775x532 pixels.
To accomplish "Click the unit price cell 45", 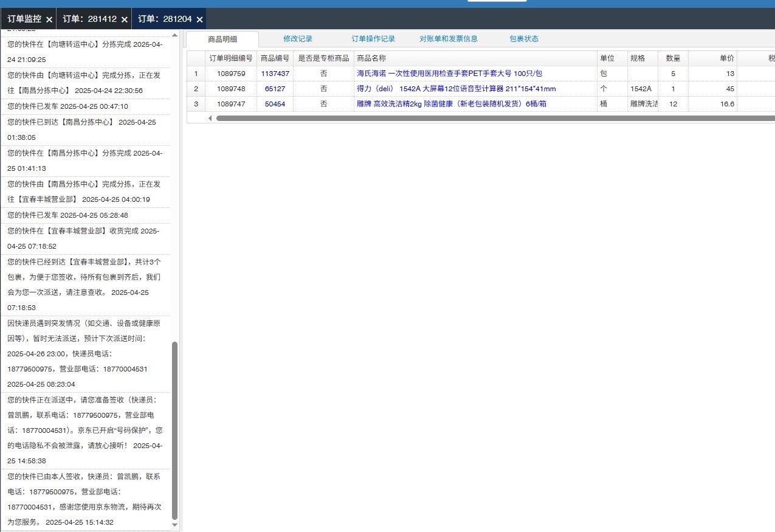I will (712, 89).
